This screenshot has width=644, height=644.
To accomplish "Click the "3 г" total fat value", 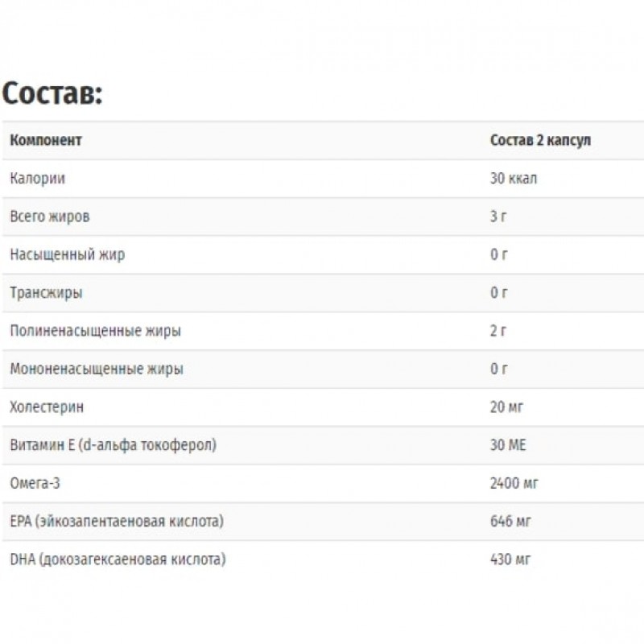I will pyautogui.click(x=498, y=217).
